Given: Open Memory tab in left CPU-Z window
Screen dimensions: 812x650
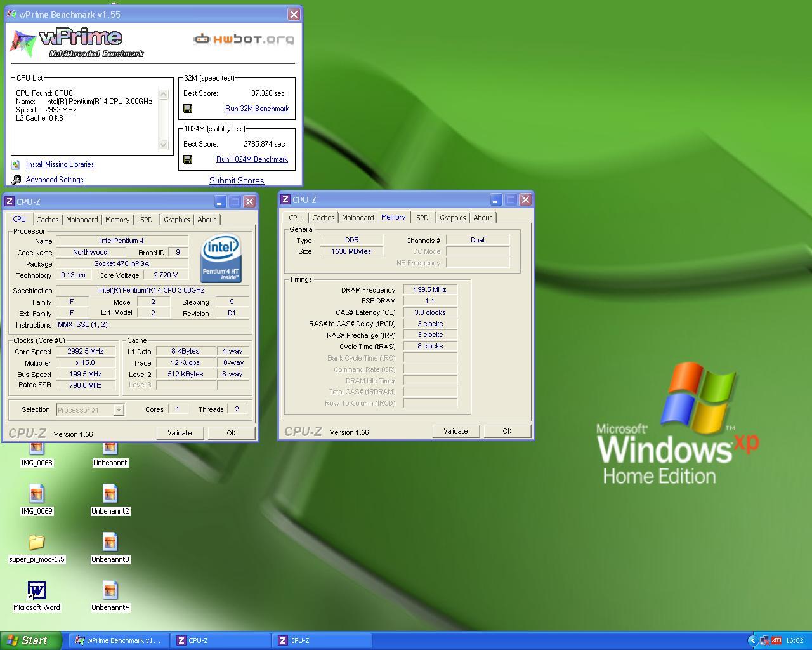Looking at the screenshot, I should point(117,220).
